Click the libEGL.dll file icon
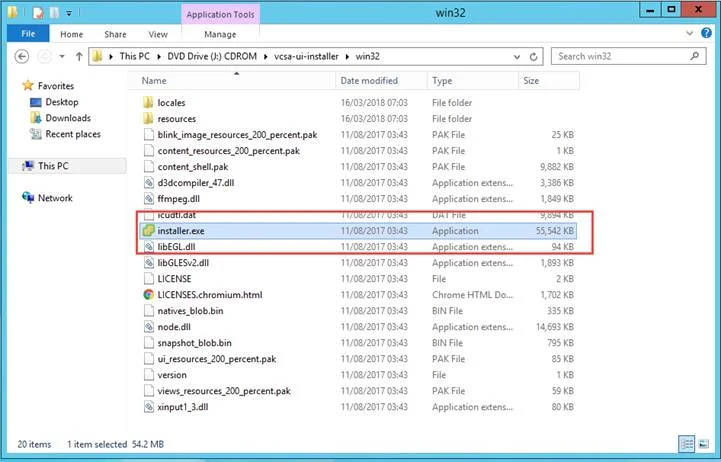This screenshot has width=721, height=462. pyautogui.click(x=149, y=247)
